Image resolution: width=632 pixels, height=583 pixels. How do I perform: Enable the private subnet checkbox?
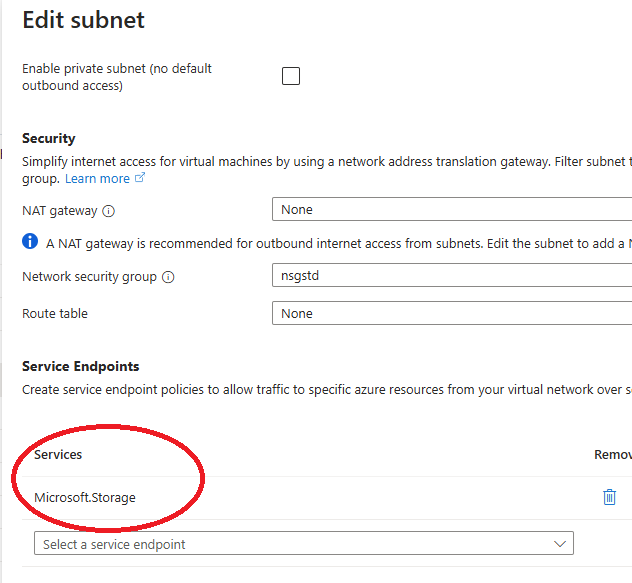click(291, 76)
